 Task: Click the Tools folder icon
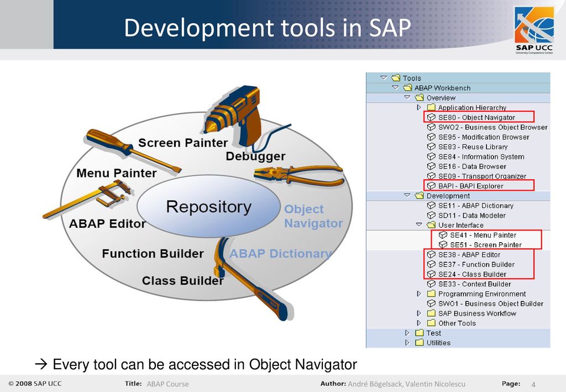click(x=396, y=77)
